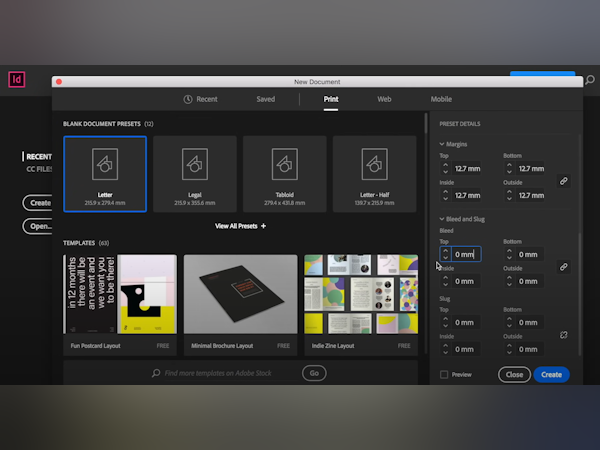Click the InDesign Id logo icon
Image resolution: width=600 pixels, height=450 pixels.
point(17,80)
